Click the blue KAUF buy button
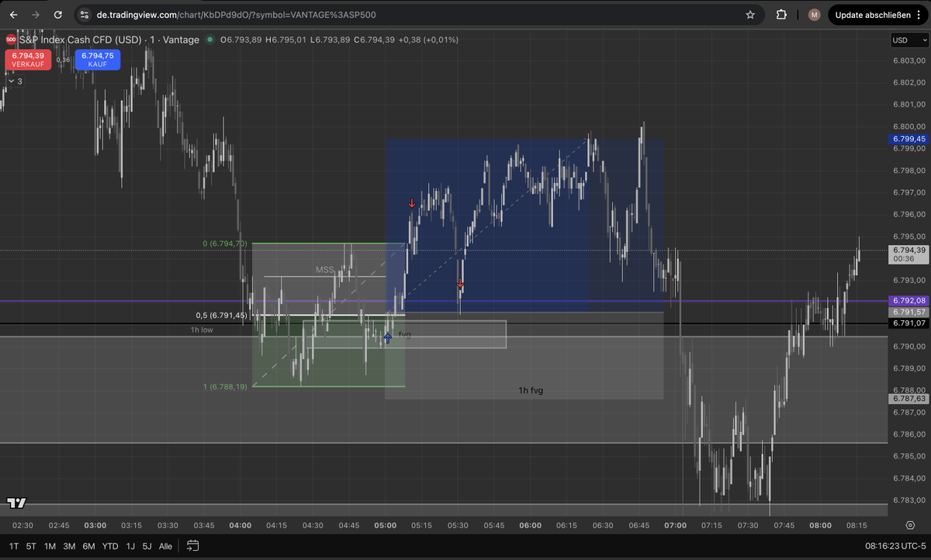Screen dimensions: 931x560 [x=98, y=60]
